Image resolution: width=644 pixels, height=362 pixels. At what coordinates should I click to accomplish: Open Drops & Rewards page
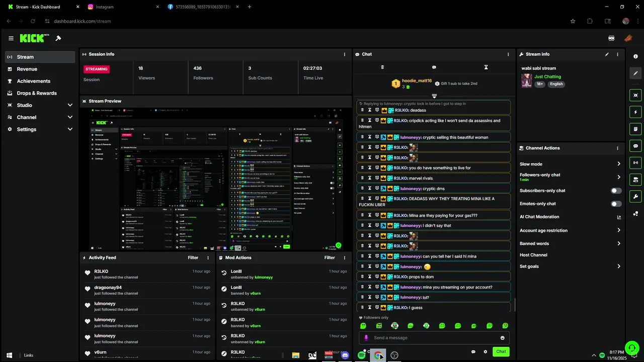[x=40, y=93]
